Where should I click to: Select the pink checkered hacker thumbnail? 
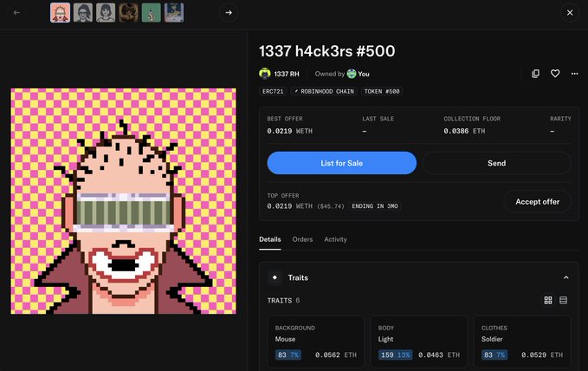click(x=60, y=12)
